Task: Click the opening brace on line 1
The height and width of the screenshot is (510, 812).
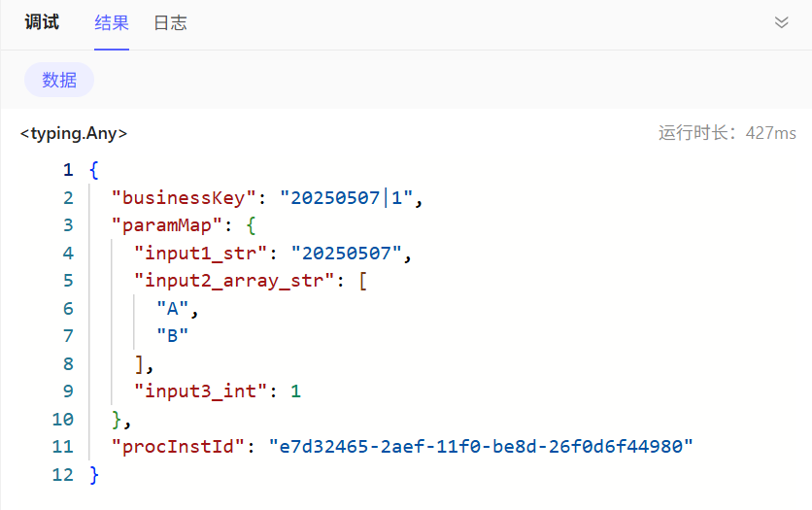Action: [94, 170]
